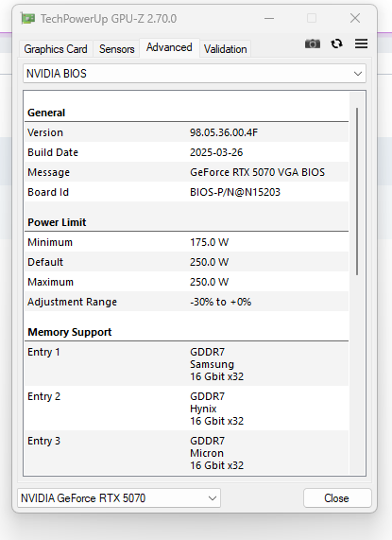Select the BIOS Version row

coord(186,132)
